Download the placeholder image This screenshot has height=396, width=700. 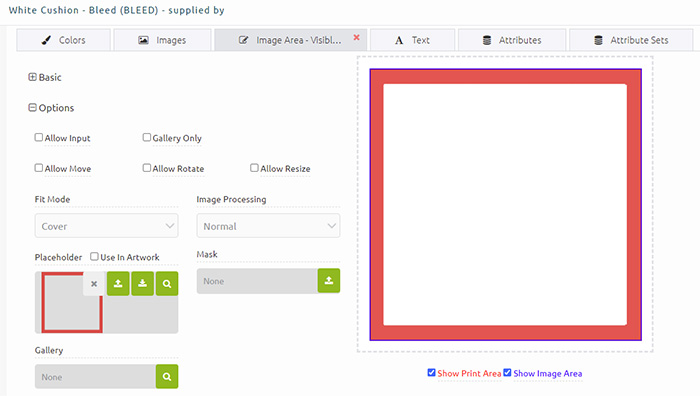click(142, 283)
